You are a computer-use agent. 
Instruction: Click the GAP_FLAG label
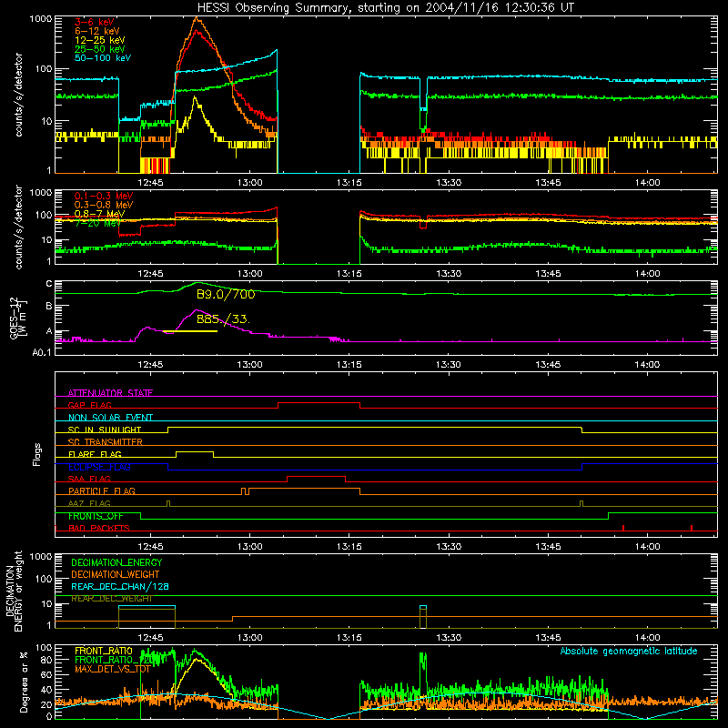point(89,405)
